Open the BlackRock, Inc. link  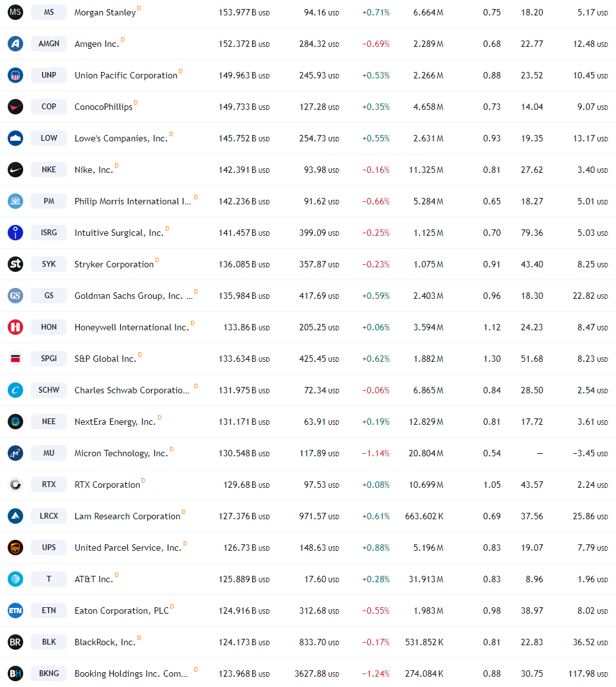click(x=105, y=643)
